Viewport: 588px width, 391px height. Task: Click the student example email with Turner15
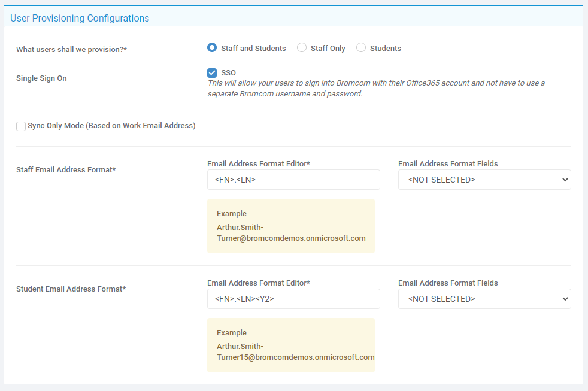[x=295, y=351]
